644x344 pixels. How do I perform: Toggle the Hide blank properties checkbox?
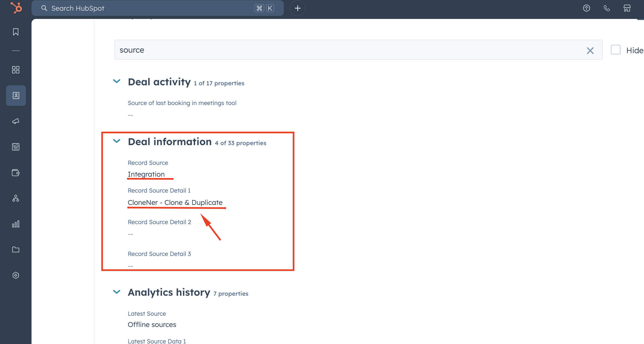point(616,50)
